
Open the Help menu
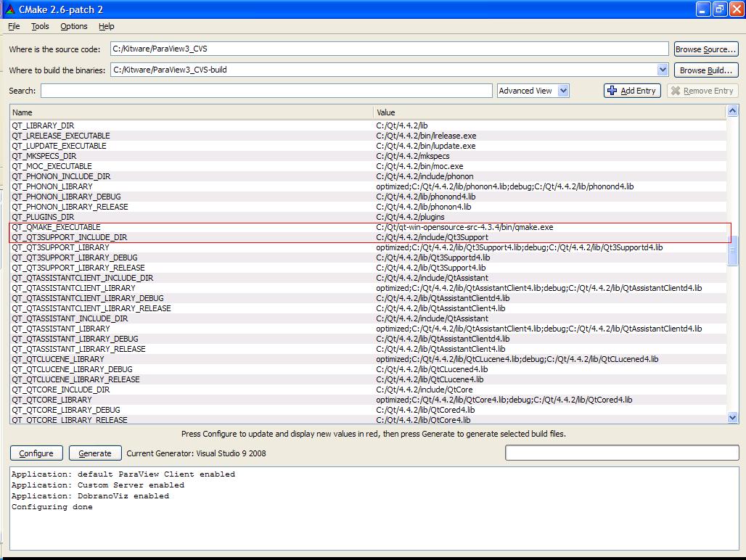click(107, 26)
